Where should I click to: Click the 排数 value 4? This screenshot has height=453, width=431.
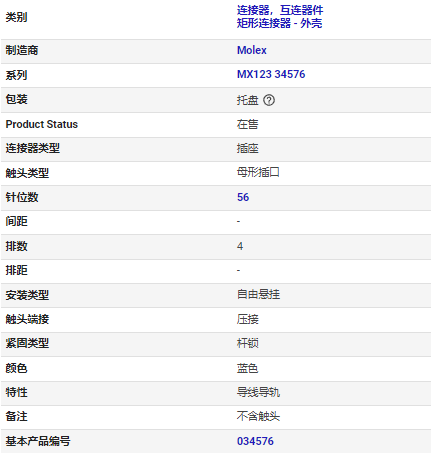240,246
